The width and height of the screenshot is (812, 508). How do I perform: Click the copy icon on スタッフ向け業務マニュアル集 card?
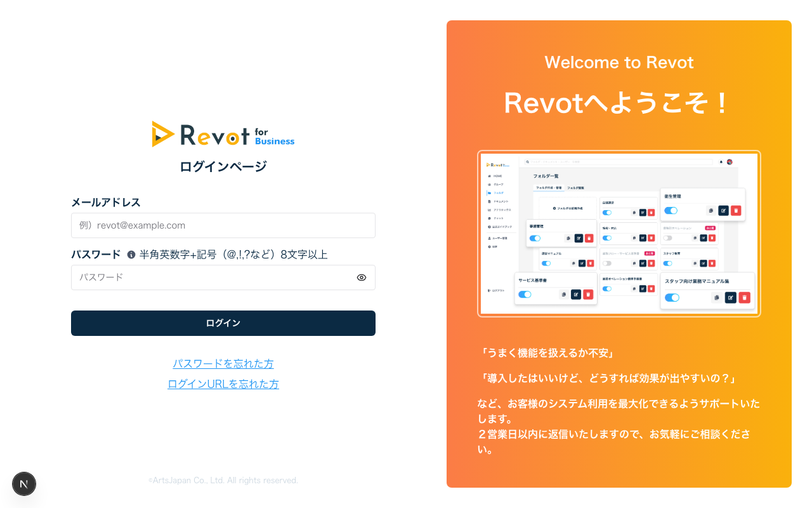[717, 297]
